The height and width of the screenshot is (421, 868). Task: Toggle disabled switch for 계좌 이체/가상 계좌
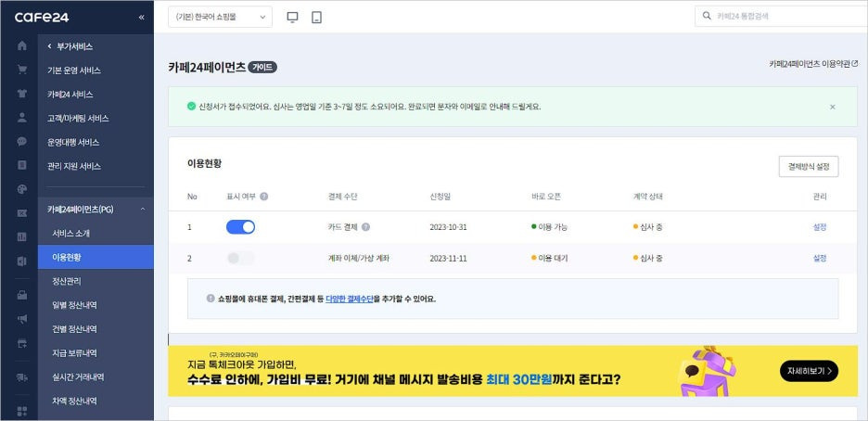tap(241, 258)
